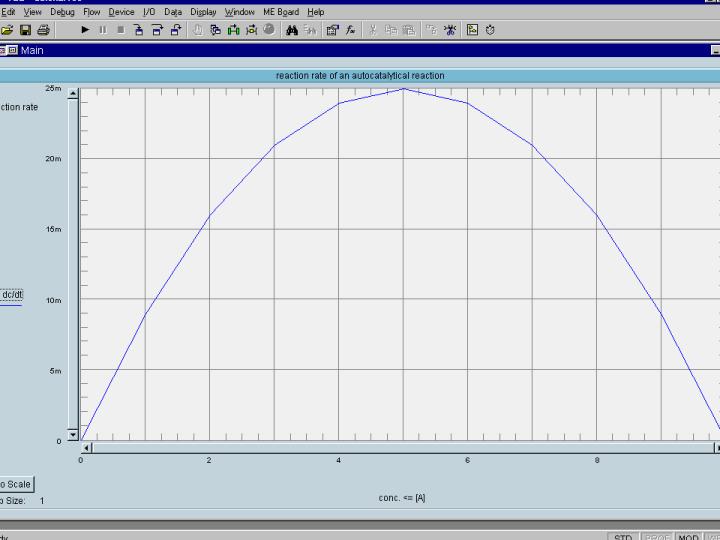Click the Pause program button

tap(103, 30)
